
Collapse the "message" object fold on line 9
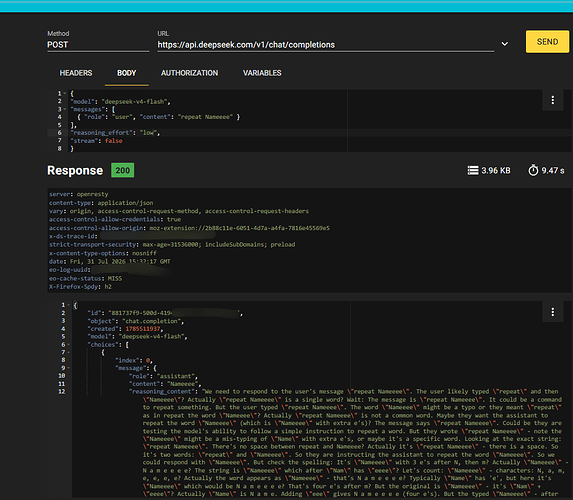(68, 368)
